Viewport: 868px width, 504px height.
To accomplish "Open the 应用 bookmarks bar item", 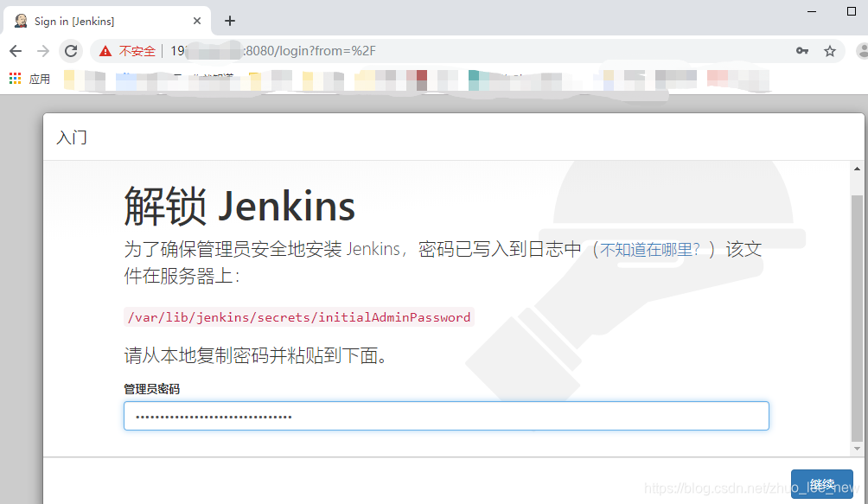I will point(39,78).
